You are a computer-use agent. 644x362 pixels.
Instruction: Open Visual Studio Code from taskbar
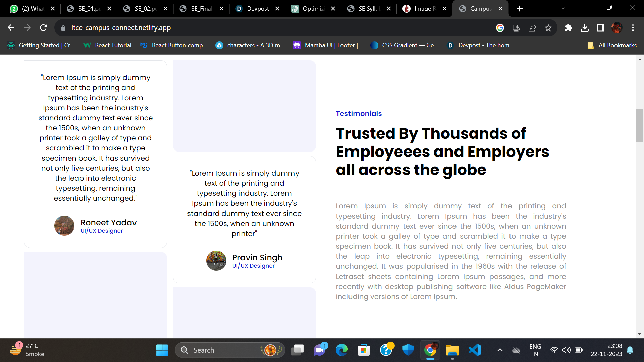click(x=475, y=350)
